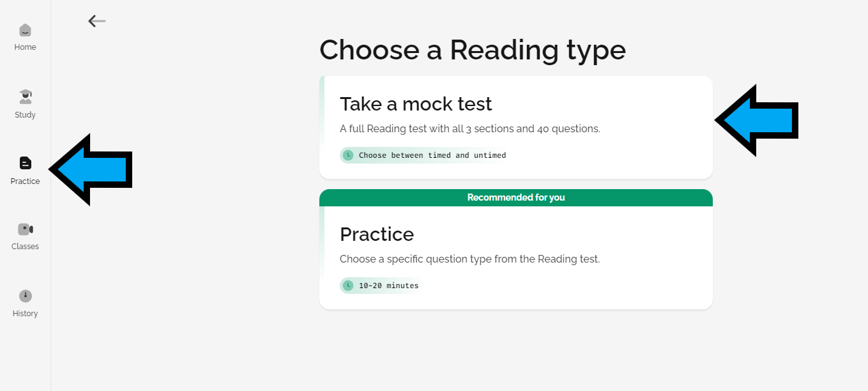Click the History clock icon in sidebar
Screen dimensions: 868x391
(25, 296)
